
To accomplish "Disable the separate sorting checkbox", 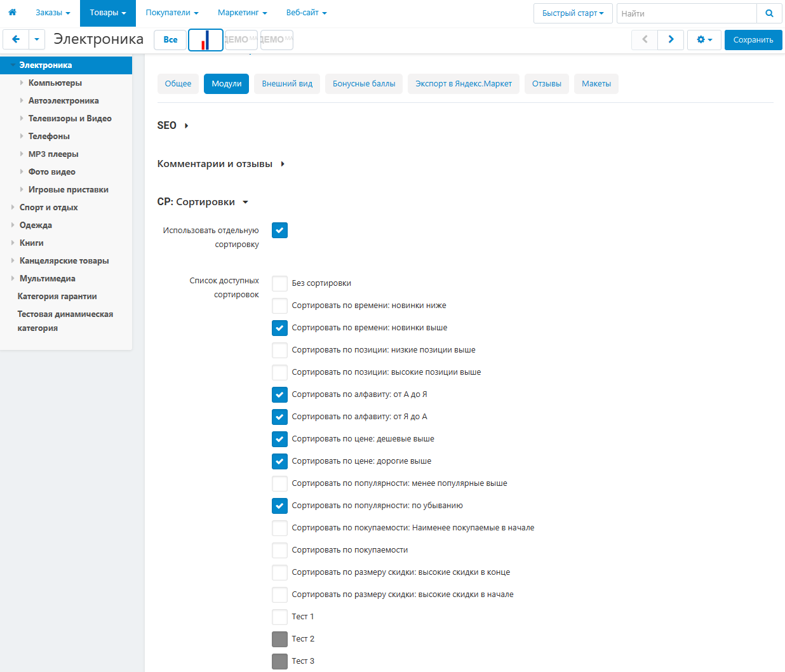I will coord(279,231).
